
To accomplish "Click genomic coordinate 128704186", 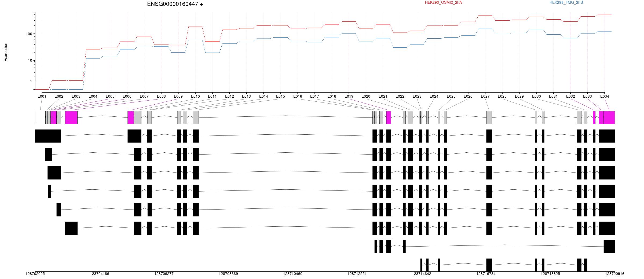I will pyautogui.click(x=100, y=274).
